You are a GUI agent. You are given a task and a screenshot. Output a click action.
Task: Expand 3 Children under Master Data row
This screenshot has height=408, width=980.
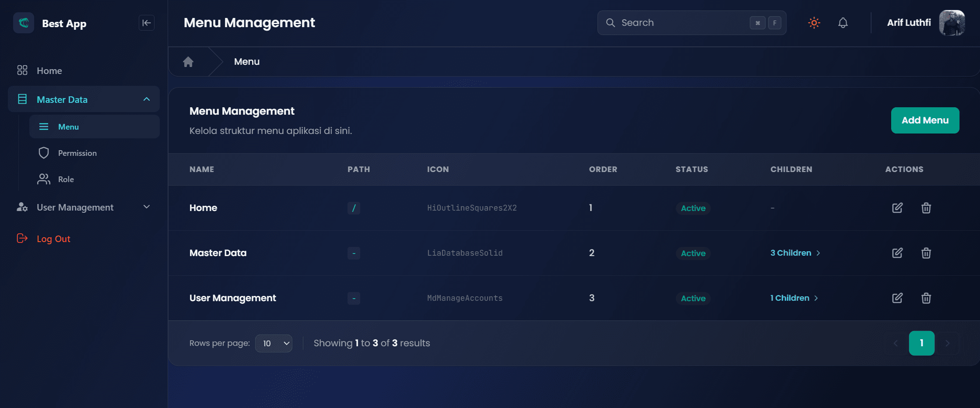pyautogui.click(x=795, y=253)
